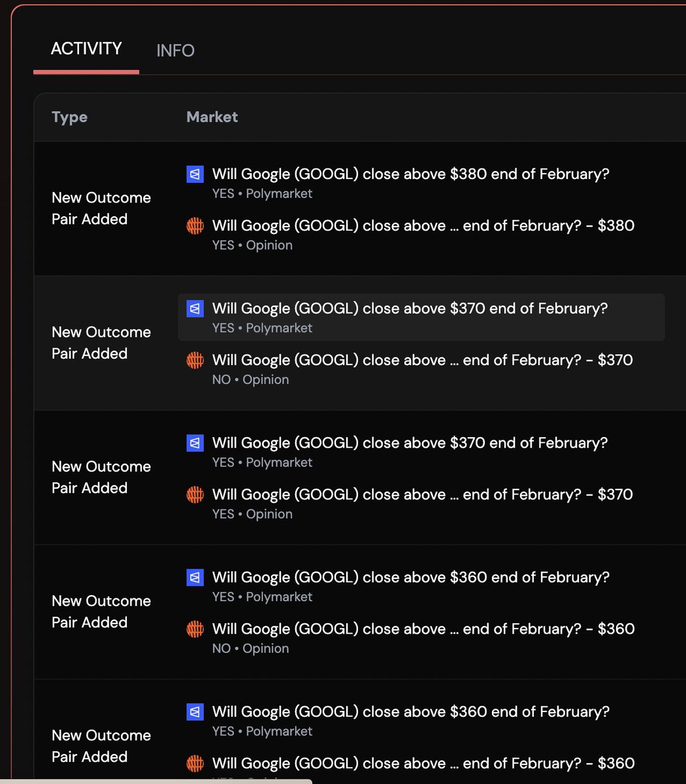The height and width of the screenshot is (784, 686).
Task: Open Opinion '- $360' title in the bottom-most row
Action: pyautogui.click(x=423, y=764)
